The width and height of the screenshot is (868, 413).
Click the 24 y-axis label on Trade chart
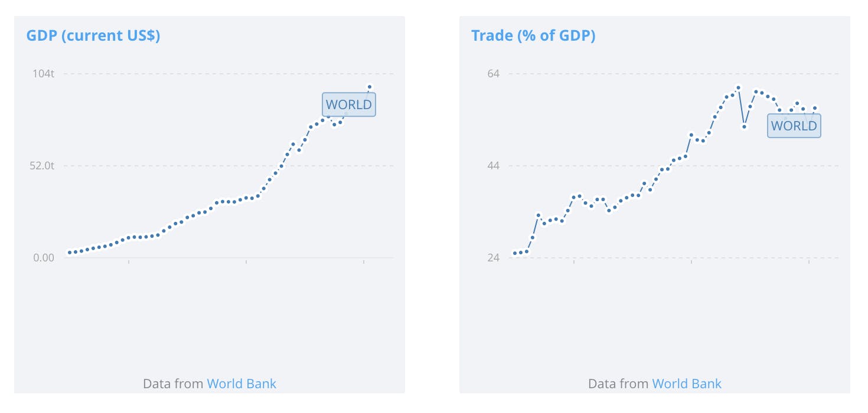click(493, 258)
